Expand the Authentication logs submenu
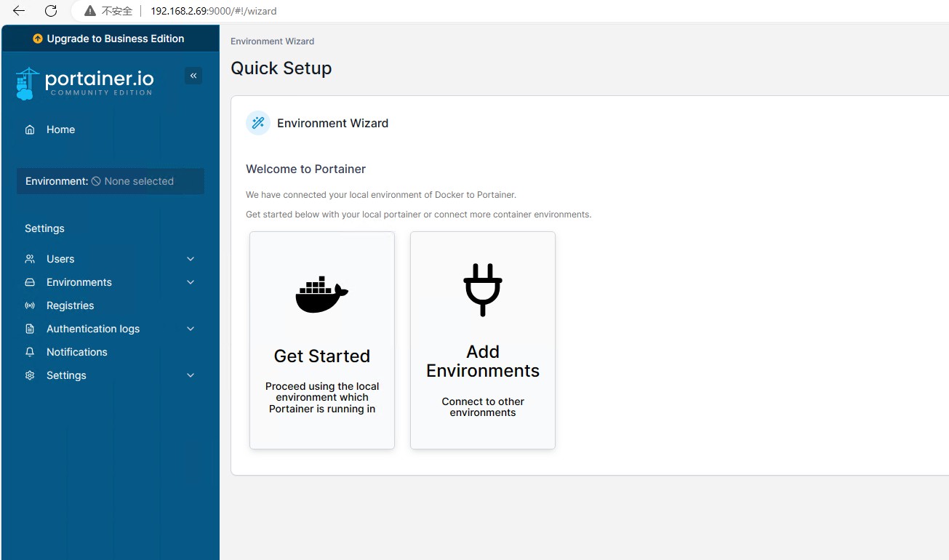949x560 pixels. (x=190, y=329)
